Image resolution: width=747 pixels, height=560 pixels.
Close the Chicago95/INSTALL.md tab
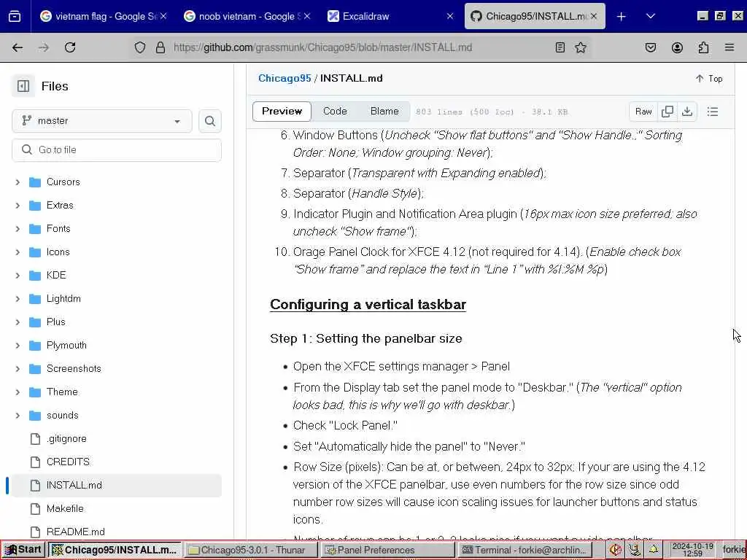pyautogui.click(x=594, y=17)
